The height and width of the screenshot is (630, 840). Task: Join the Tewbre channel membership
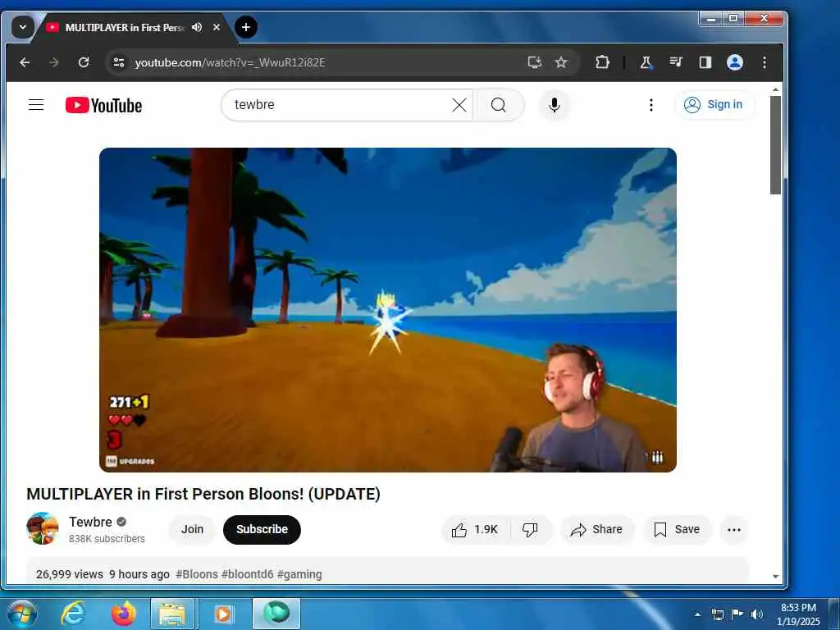pos(192,529)
